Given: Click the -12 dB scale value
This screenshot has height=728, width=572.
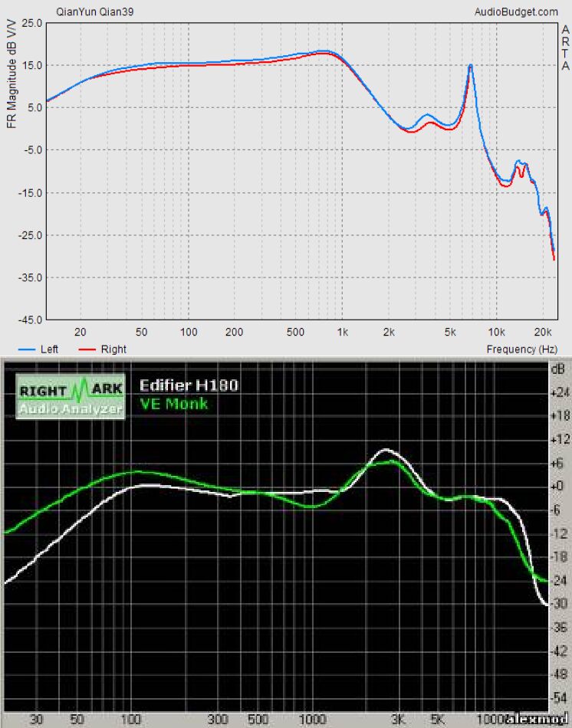Looking at the screenshot, I should pyautogui.click(x=560, y=533).
